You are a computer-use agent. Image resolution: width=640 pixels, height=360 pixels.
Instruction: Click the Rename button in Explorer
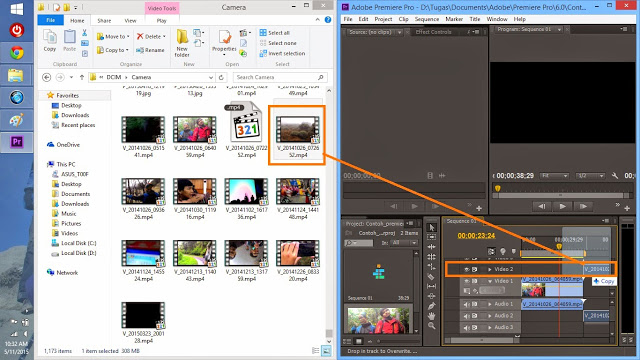click(x=150, y=50)
